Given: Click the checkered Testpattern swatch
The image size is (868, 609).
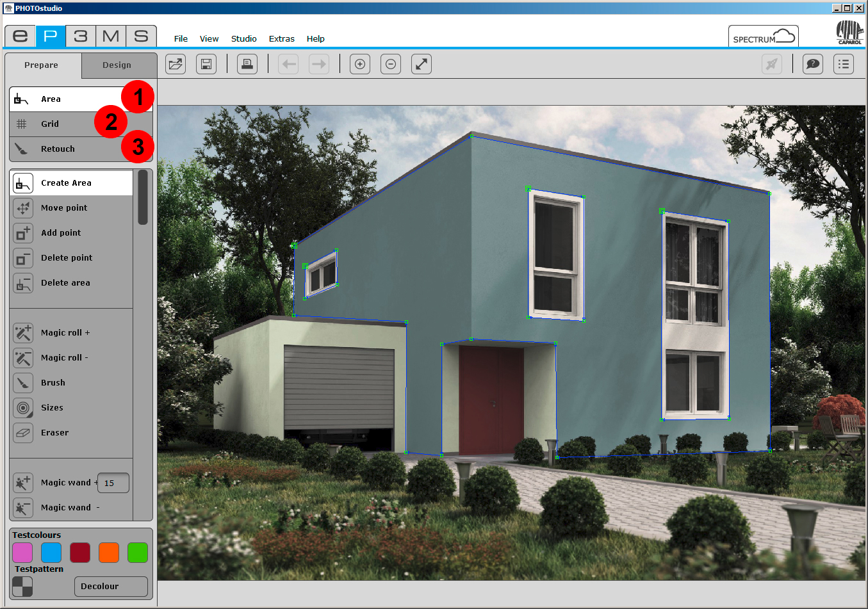Looking at the screenshot, I should coord(22,587).
